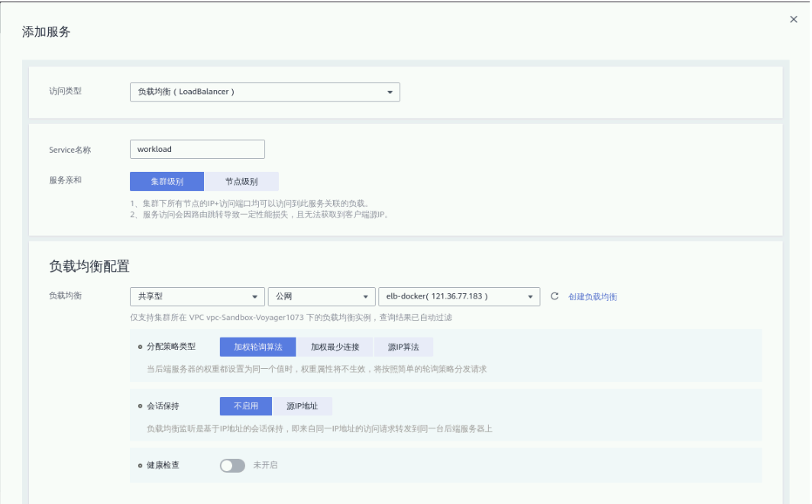Pick the 源IP算法 allocation policy

403,347
